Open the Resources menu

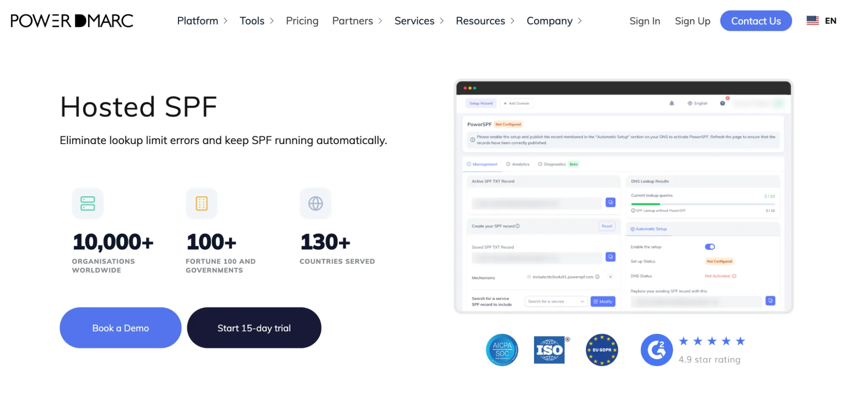tap(480, 21)
